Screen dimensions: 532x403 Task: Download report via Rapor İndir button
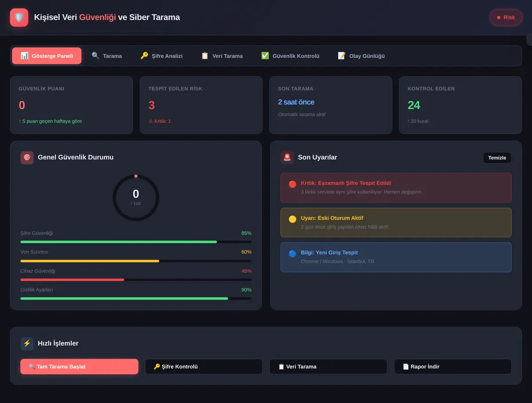(x=453, y=367)
